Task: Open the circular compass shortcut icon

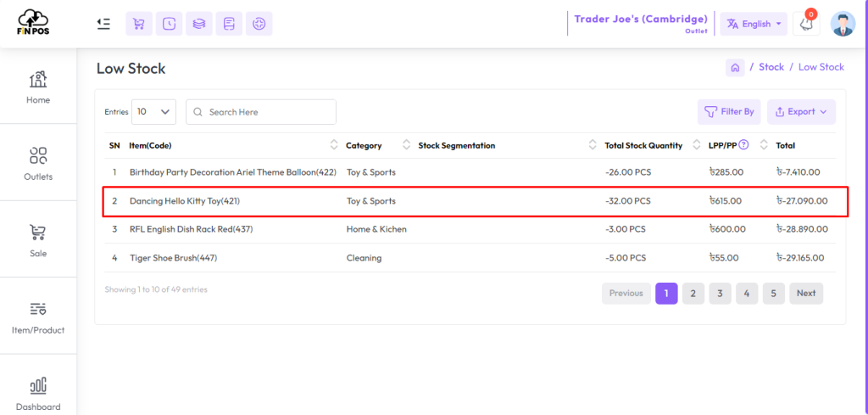Action: [x=259, y=24]
